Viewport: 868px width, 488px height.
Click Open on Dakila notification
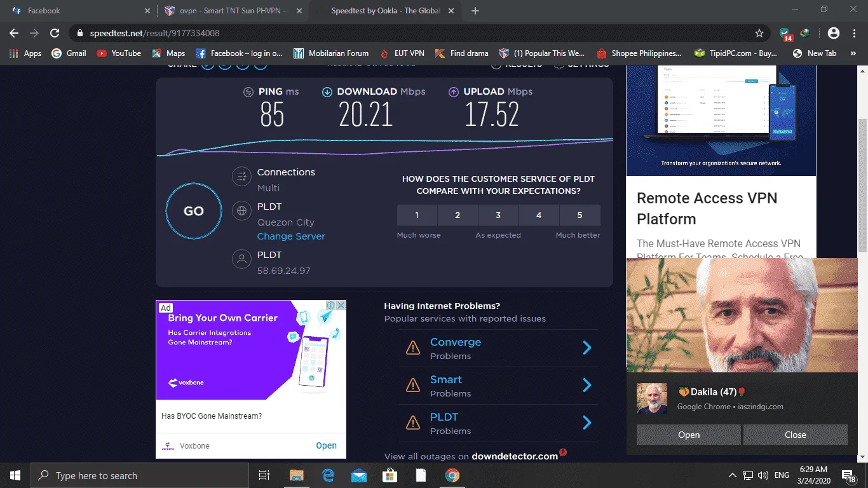(689, 435)
